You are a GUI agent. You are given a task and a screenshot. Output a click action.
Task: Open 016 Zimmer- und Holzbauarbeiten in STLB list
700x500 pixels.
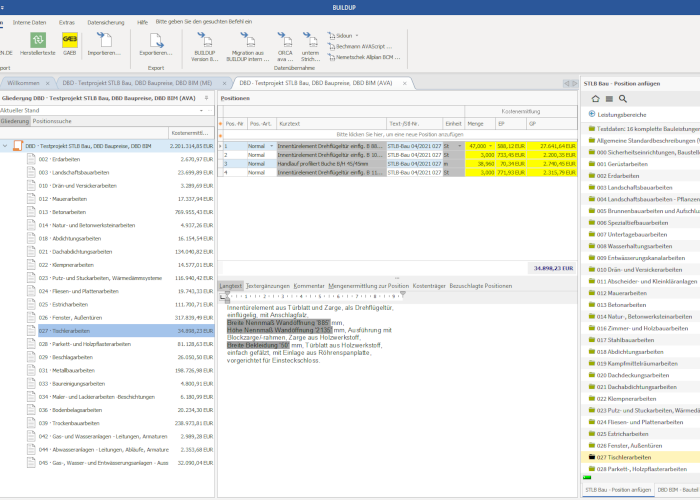[x=642, y=328]
